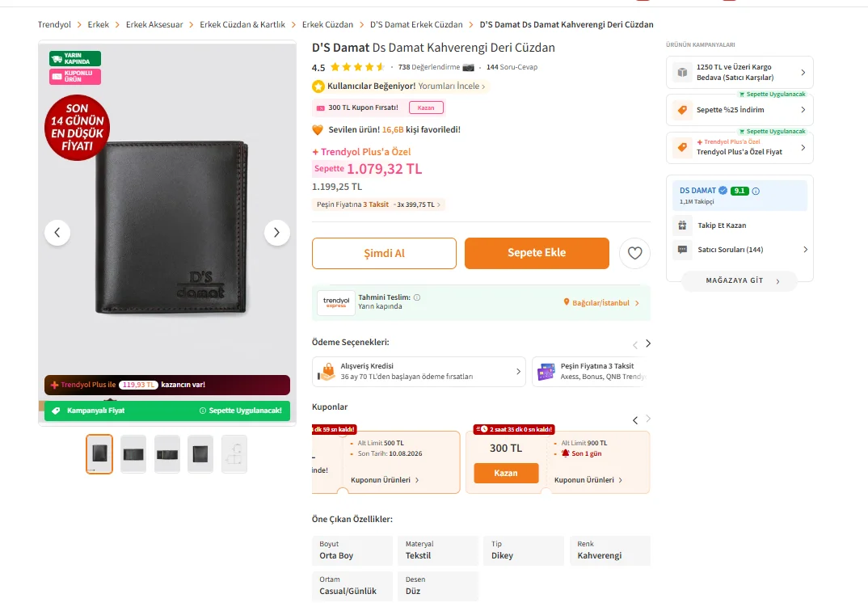Viewport: 868px width, 611px height.
Task: Buy now with Şimdi Al button
Action: [x=384, y=254]
